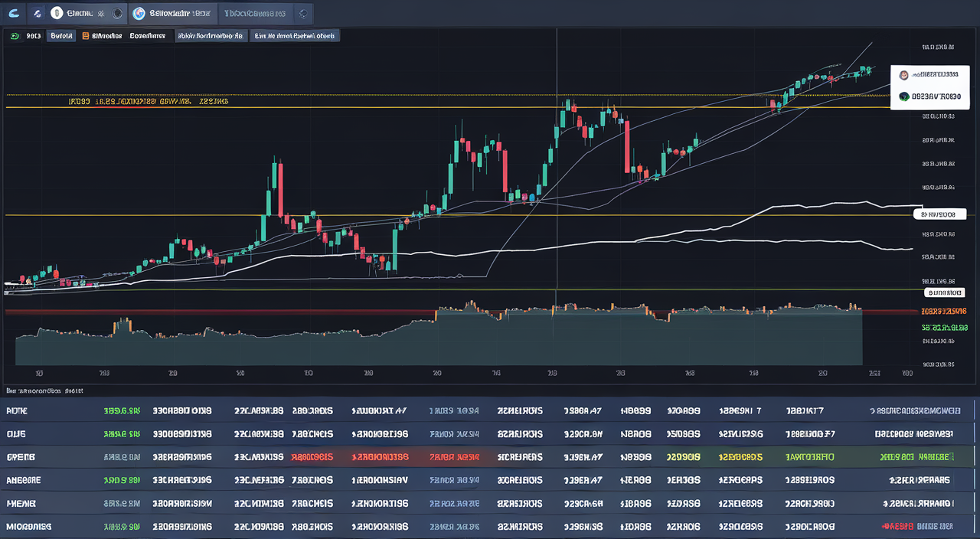
Task: Click the toolbar button starting with "Em"
Action: tap(295, 35)
